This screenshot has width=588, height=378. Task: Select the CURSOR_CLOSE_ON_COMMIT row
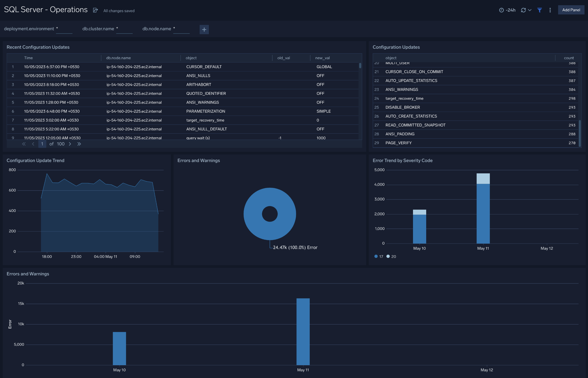click(x=475, y=72)
